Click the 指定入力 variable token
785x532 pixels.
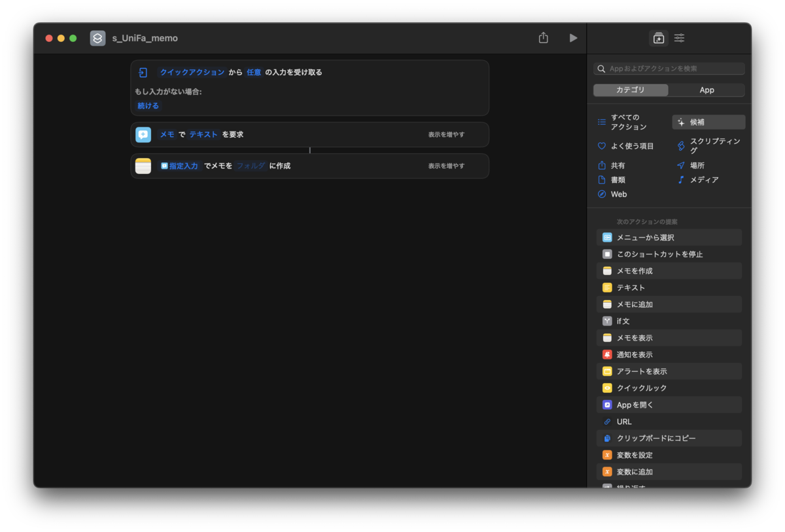[x=179, y=166]
